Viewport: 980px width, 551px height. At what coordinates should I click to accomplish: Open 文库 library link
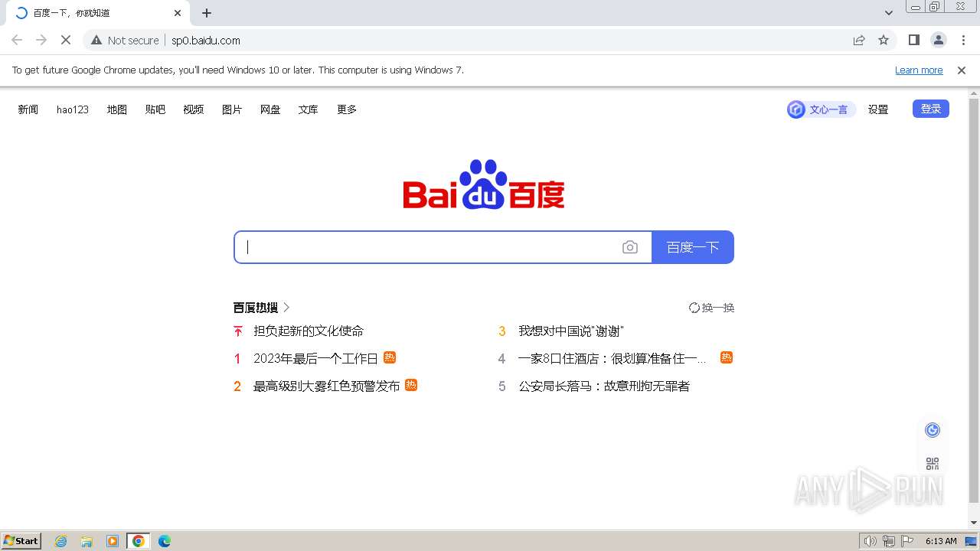pos(309,109)
